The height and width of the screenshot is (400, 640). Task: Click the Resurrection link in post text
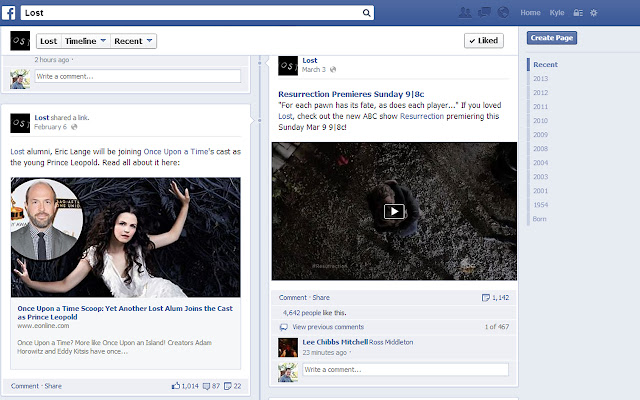tap(422, 116)
